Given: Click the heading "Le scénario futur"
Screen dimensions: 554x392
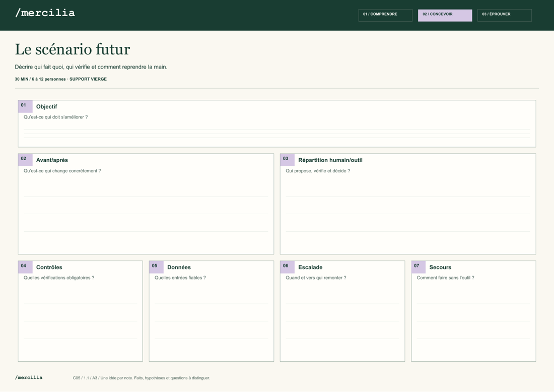Looking at the screenshot, I should pos(73,49).
